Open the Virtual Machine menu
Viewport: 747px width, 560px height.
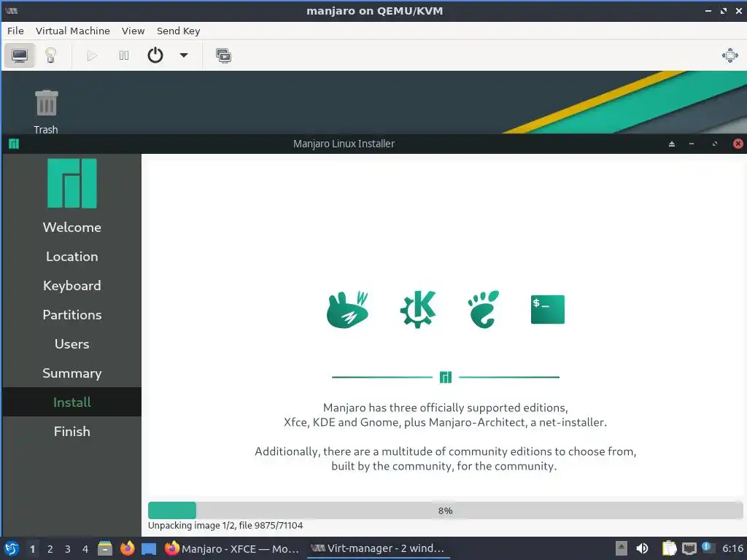[72, 31]
